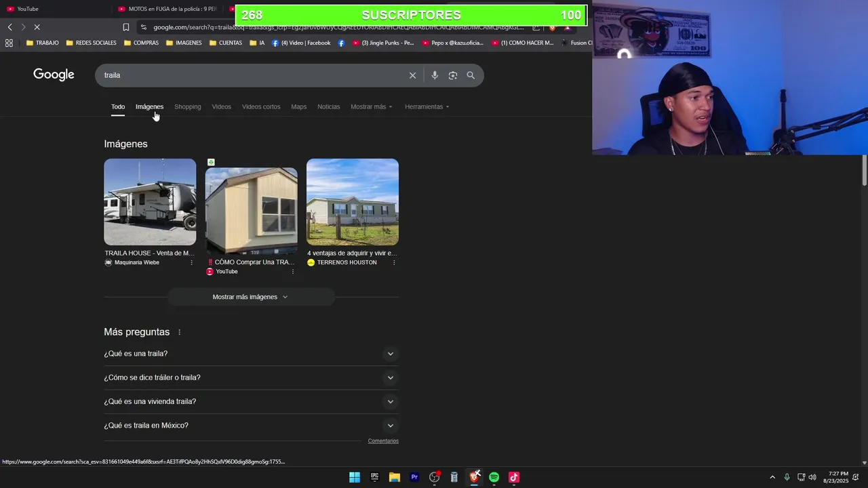The height and width of the screenshot is (488, 868).
Task: Stop page loading with the X button
Action: coord(37,27)
